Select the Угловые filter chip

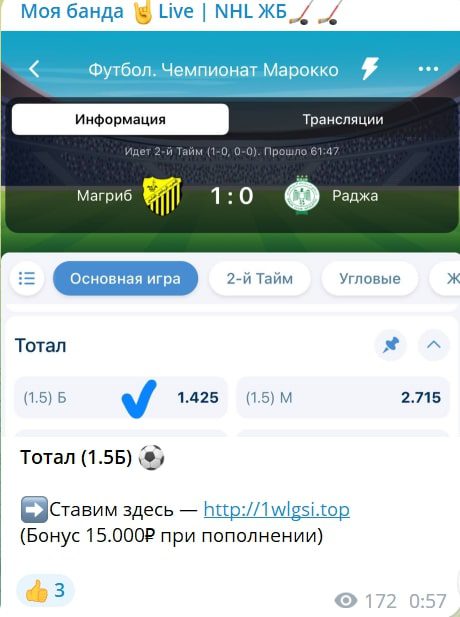pyautogui.click(x=370, y=279)
